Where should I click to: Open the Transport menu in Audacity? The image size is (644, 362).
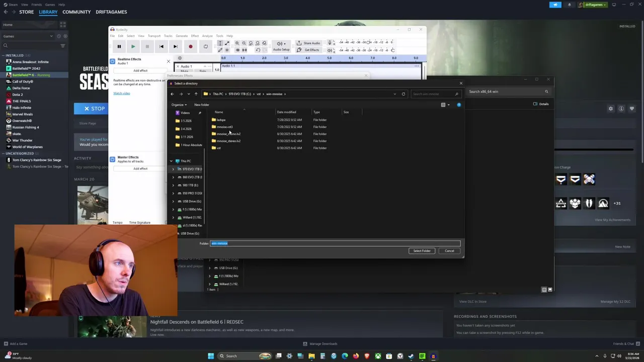click(154, 36)
